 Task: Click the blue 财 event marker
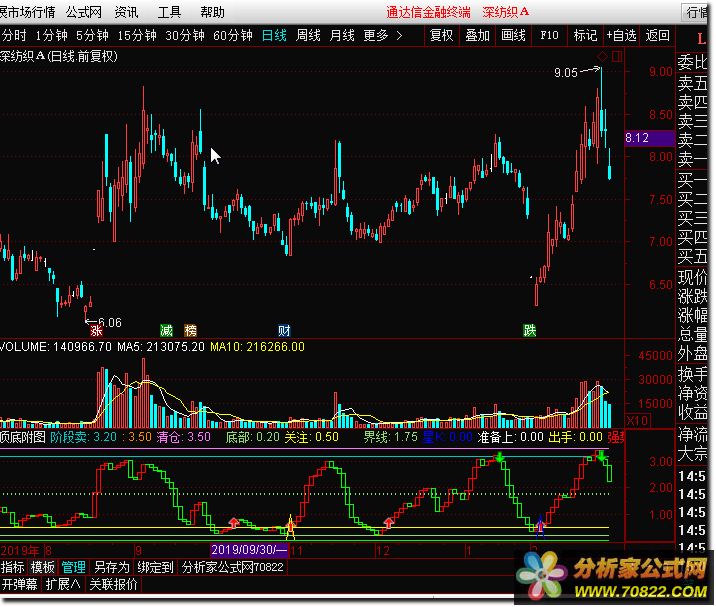(284, 330)
